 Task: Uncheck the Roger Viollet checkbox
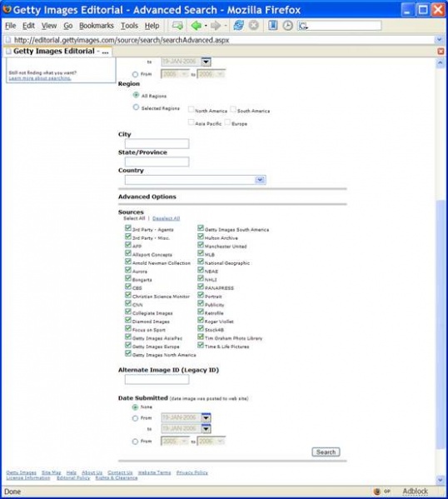201,320
